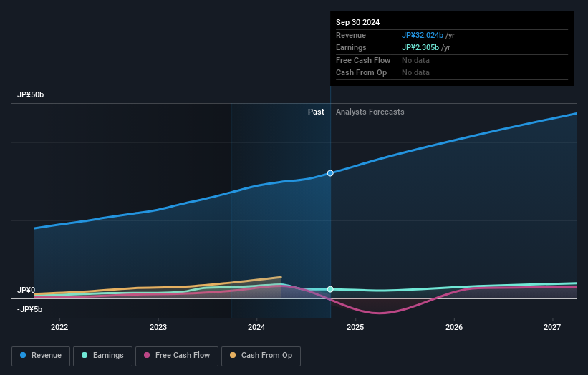Select the Earnings data point marker
The image size is (588, 375).
coord(330,289)
